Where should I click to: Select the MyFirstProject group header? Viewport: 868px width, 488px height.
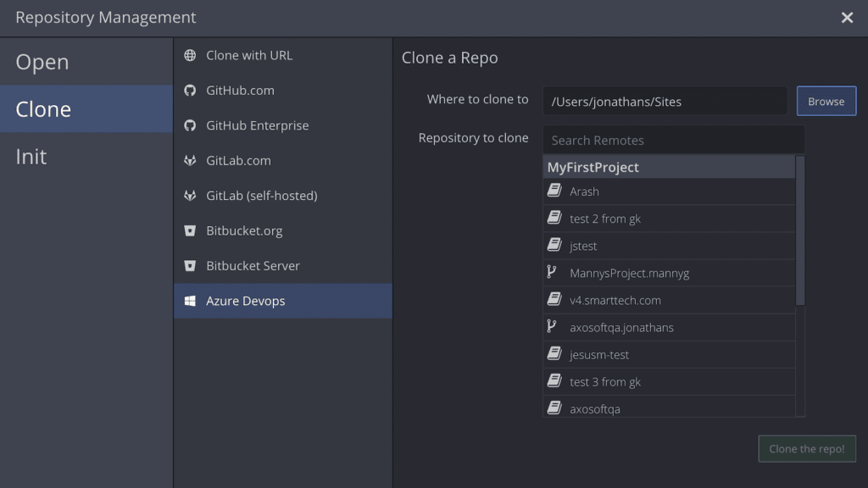click(x=669, y=167)
